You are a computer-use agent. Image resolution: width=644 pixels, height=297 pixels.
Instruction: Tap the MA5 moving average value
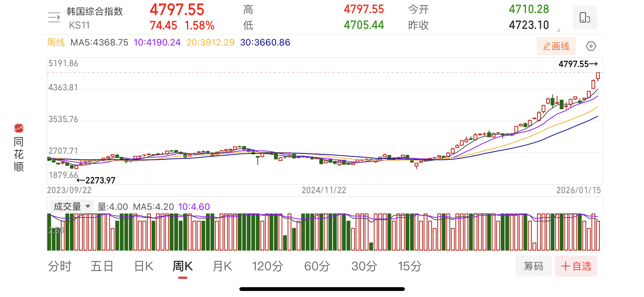(x=100, y=42)
